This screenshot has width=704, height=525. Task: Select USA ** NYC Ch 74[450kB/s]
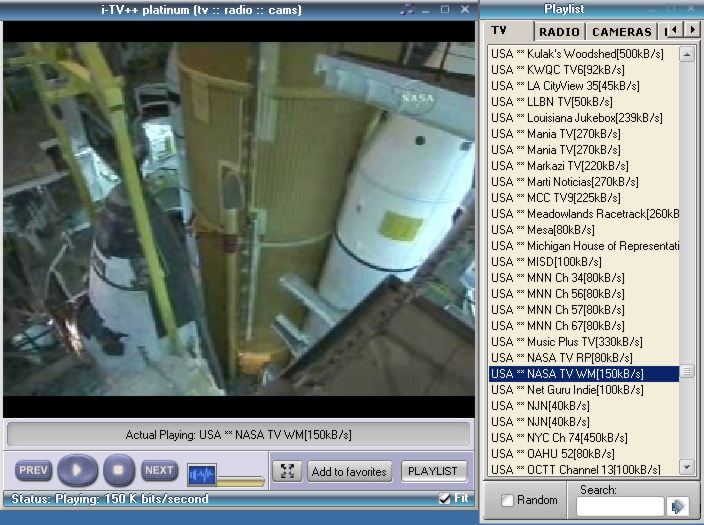point(584,438)
